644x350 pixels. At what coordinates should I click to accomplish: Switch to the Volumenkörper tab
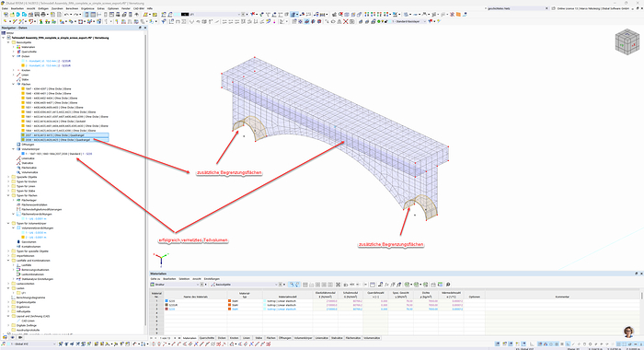point(303,338)
